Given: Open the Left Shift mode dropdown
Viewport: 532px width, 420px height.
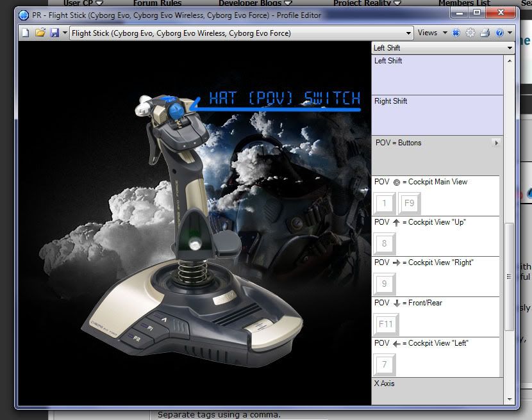Looking at the screenshot, I should pos(510,48).
